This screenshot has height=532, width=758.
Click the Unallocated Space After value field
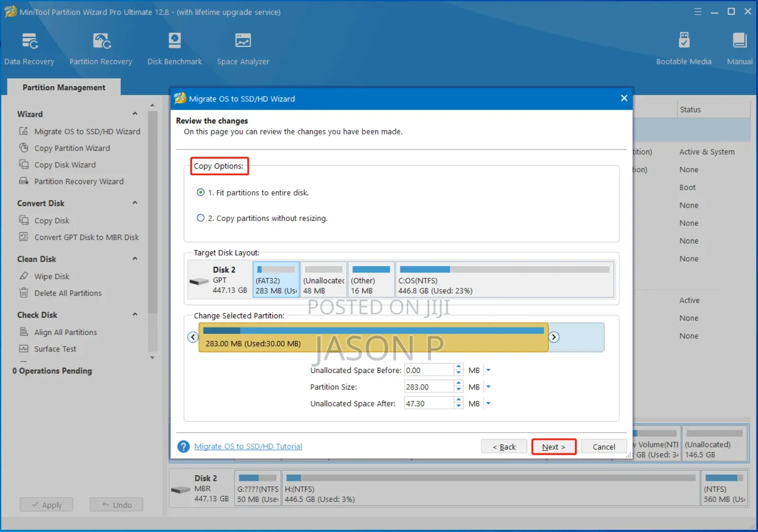pyautogui.click(x=429, y=403)
